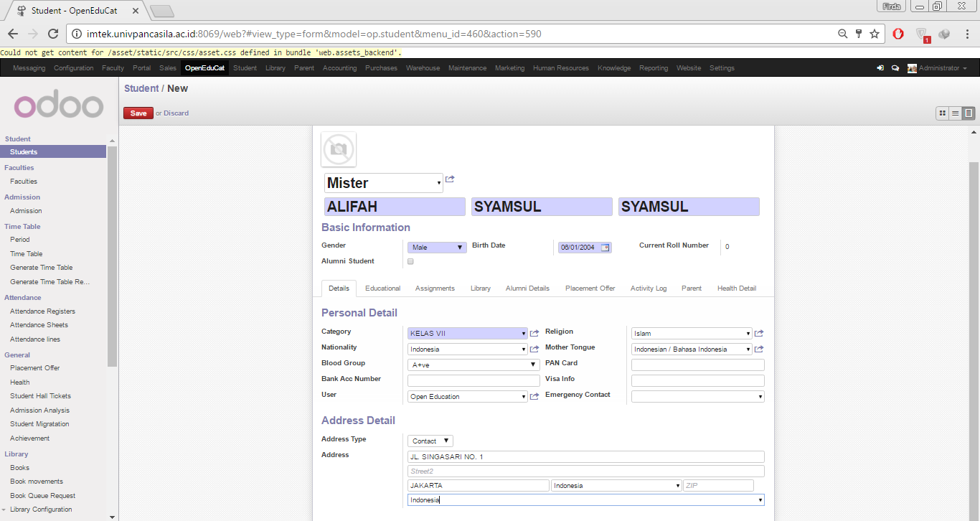The height and width of the screenshot is (521, 980).
Task: Open Address Type Contact dropdown
Action: 430,441
